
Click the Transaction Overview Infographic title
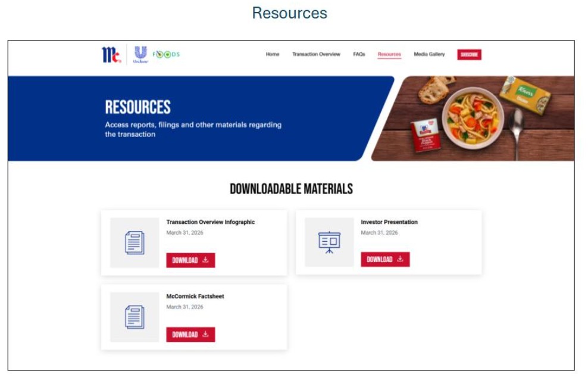tap(210, 222)
